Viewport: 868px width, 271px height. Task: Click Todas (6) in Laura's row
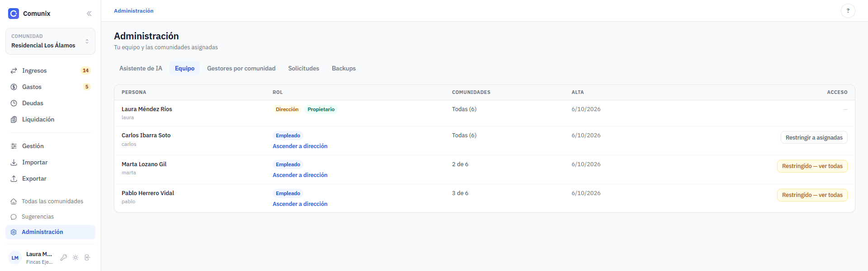(464, 109)
